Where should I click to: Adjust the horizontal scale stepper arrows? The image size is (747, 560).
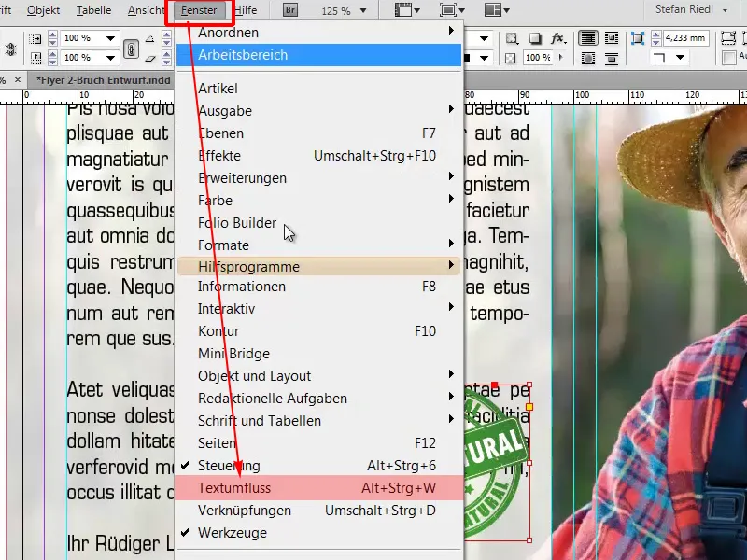52,38
